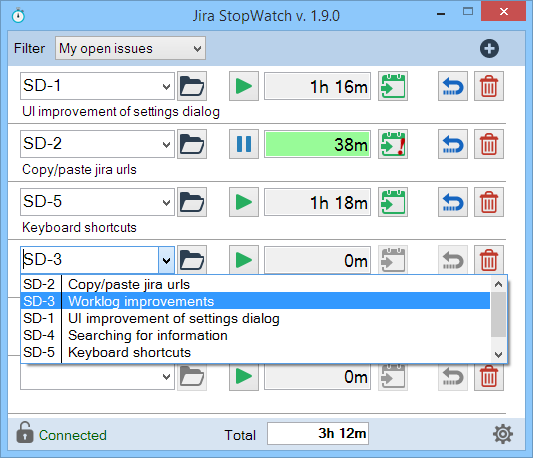
Task: Open settings with the gear icon
Action: point(503,434)
